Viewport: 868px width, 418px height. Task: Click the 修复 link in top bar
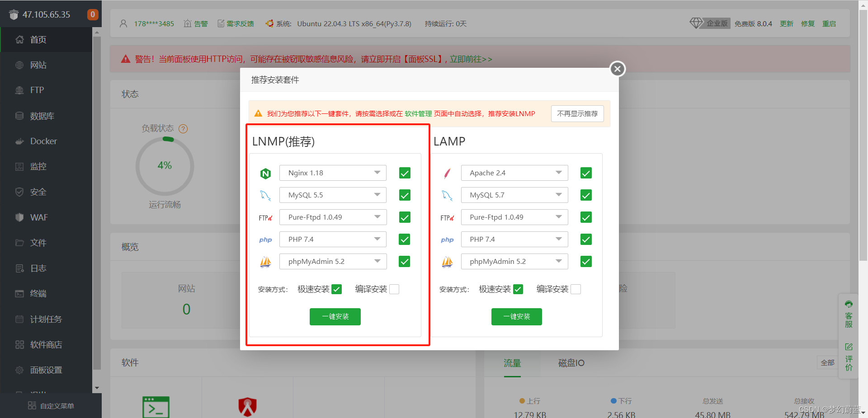[x=808, y=23]
